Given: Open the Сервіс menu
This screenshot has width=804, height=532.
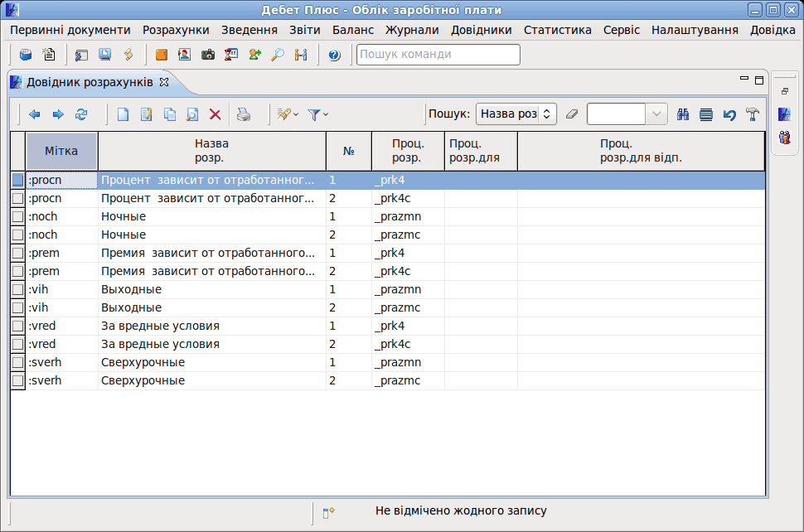Looking at the screenshot, I should click(622, 30).
